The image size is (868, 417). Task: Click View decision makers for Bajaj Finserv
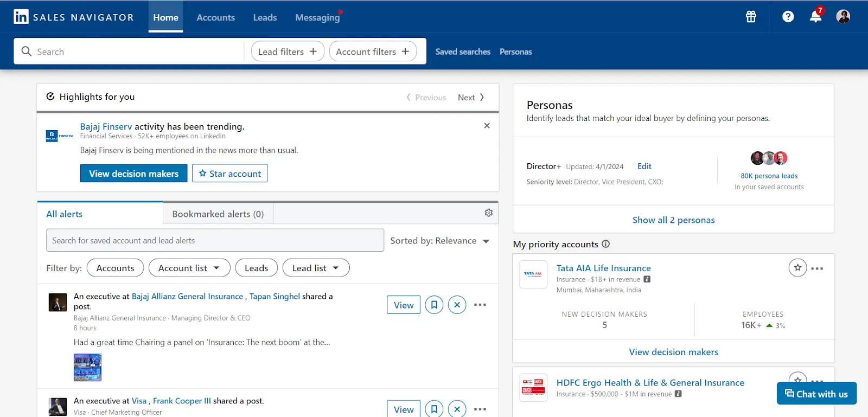[x=133, y=174]
